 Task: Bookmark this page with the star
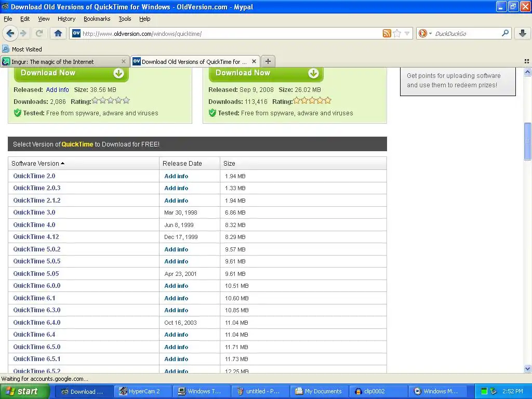396,33
